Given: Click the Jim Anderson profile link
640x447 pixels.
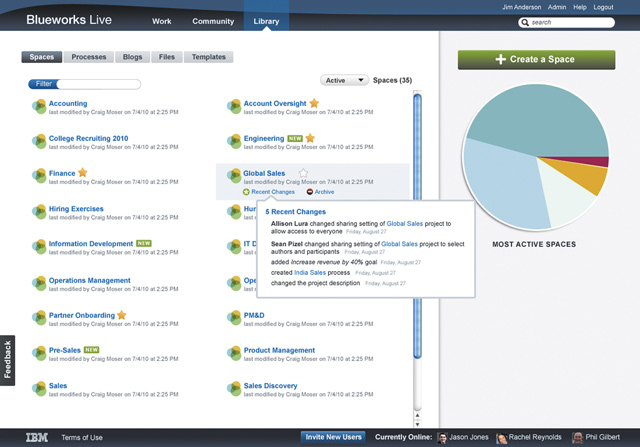Looking at the screenshot, I should [x=521, y=7].
